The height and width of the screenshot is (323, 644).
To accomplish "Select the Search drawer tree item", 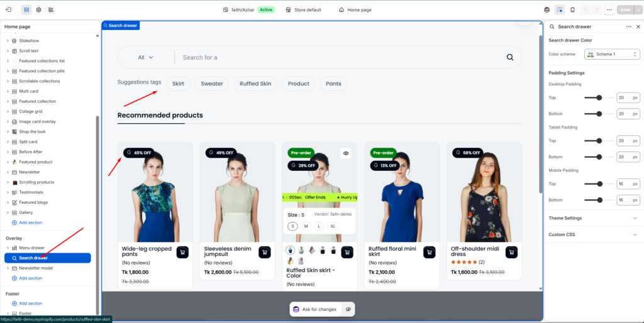I will click(x=48, y=258).
